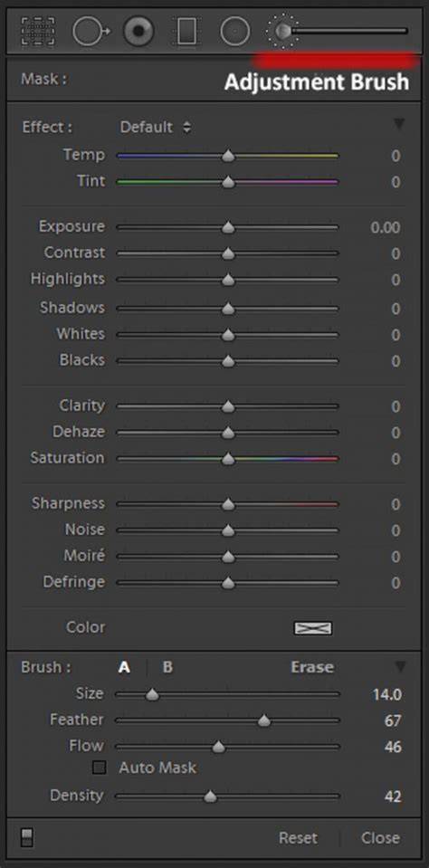429x868 pixels.
Task: Select the Crop Overlay tool icon
Action: pos(38,31)
